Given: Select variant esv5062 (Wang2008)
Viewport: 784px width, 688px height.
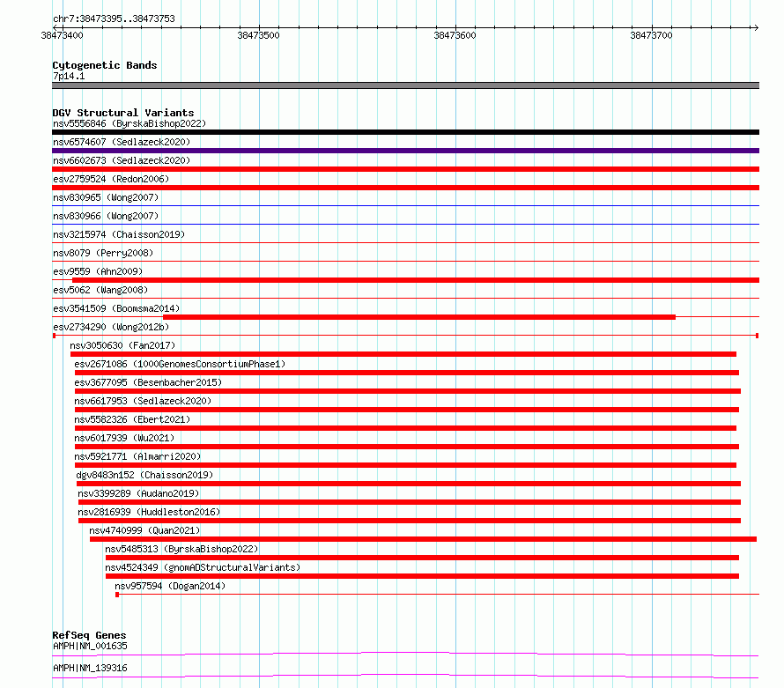Looking at the screenshot, I should click(100, 290).
